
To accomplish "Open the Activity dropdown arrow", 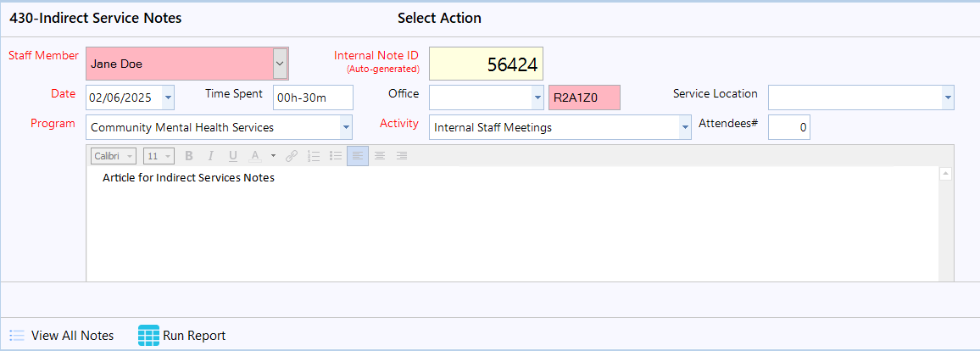I will coord(685,127).
